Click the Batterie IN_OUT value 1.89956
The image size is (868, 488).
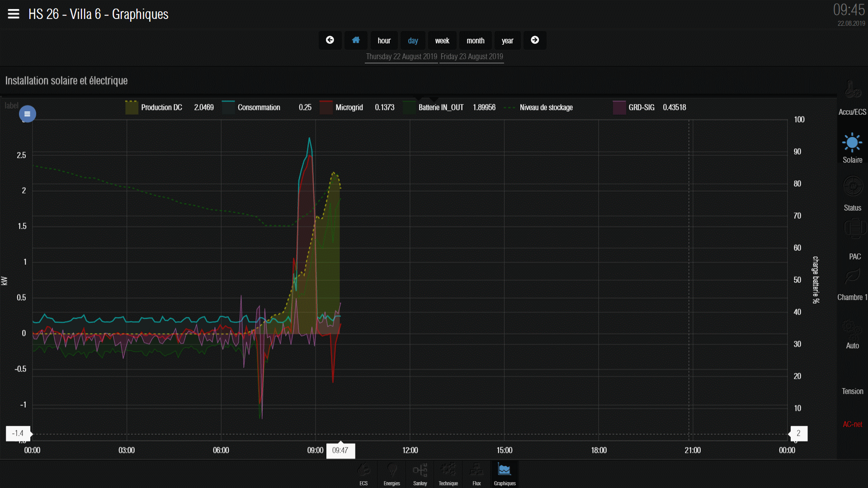tap(484, 108)
